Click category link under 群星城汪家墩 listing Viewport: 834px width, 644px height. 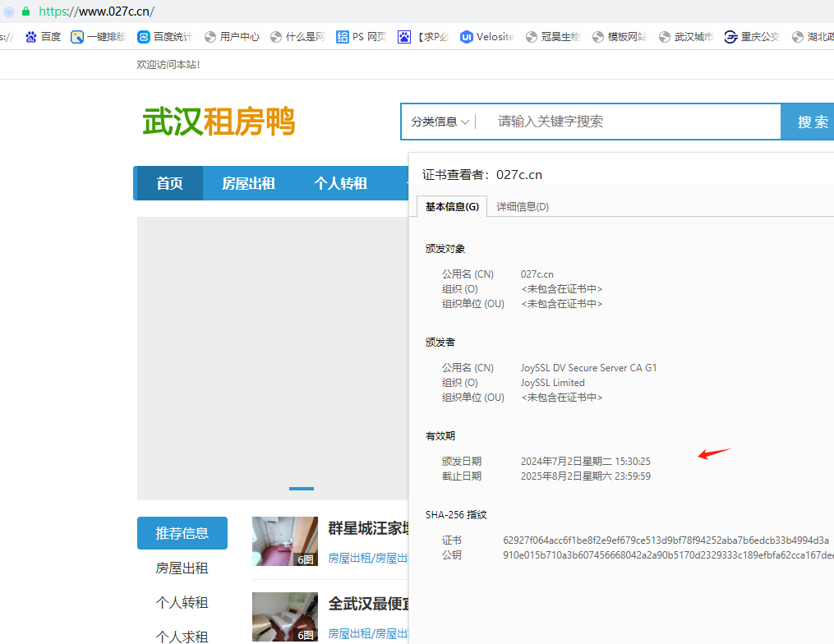pyautogui.click(x=368, y=558)
